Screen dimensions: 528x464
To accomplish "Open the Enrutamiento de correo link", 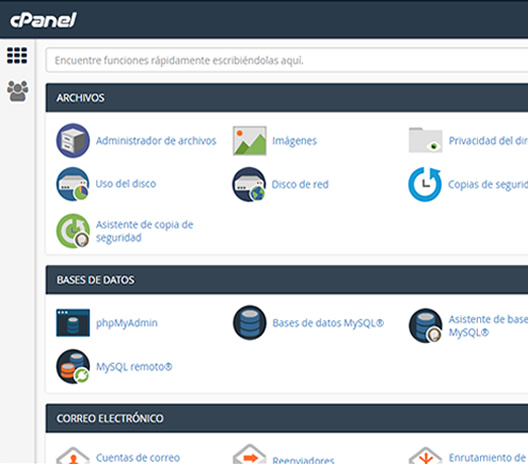I will (488, 458).
